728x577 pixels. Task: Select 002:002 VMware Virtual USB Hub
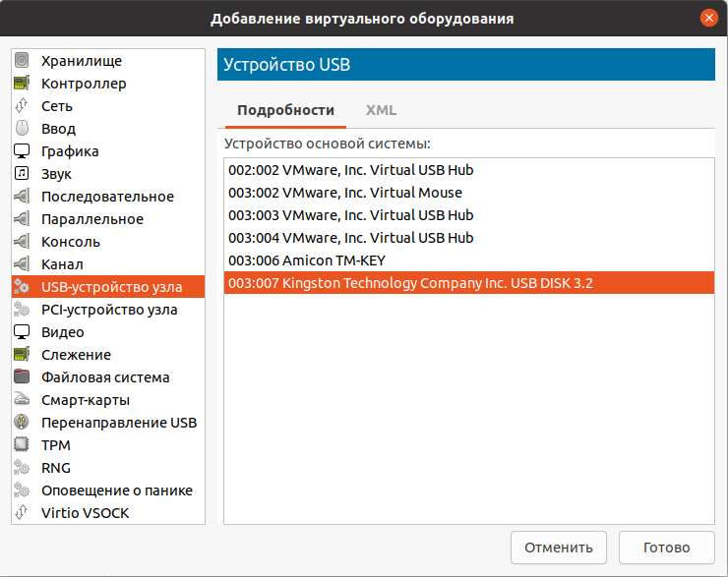tap(469, 170)
